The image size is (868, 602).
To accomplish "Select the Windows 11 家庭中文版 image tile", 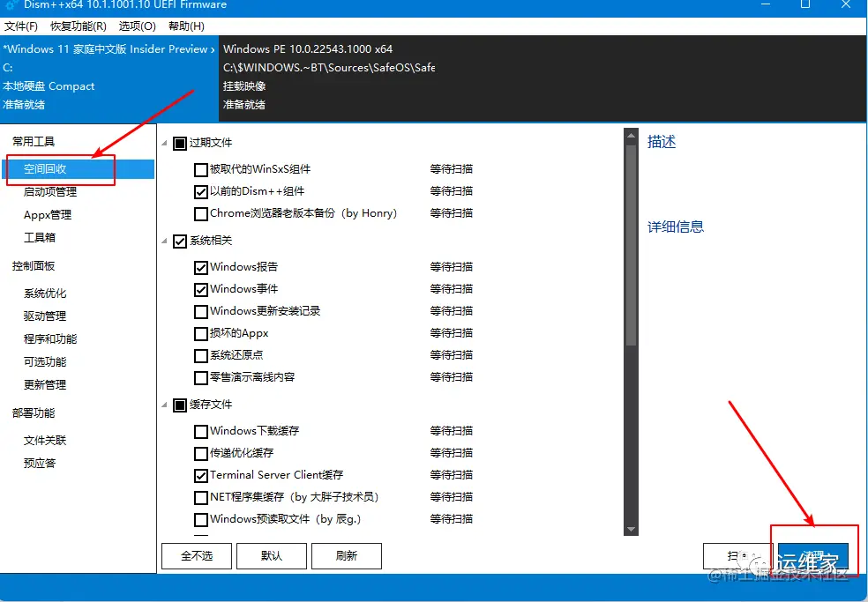I will tap(109, 78).
